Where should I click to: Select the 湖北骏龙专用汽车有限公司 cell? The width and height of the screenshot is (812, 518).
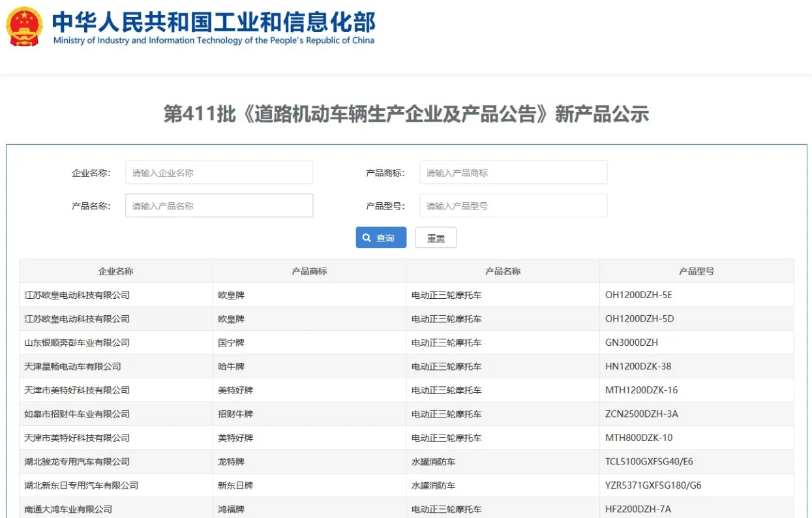click(116, 462)
